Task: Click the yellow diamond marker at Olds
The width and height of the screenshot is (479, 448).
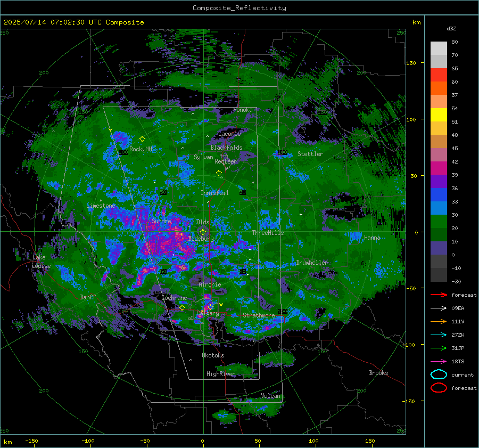Action: (x=203, y=232)
